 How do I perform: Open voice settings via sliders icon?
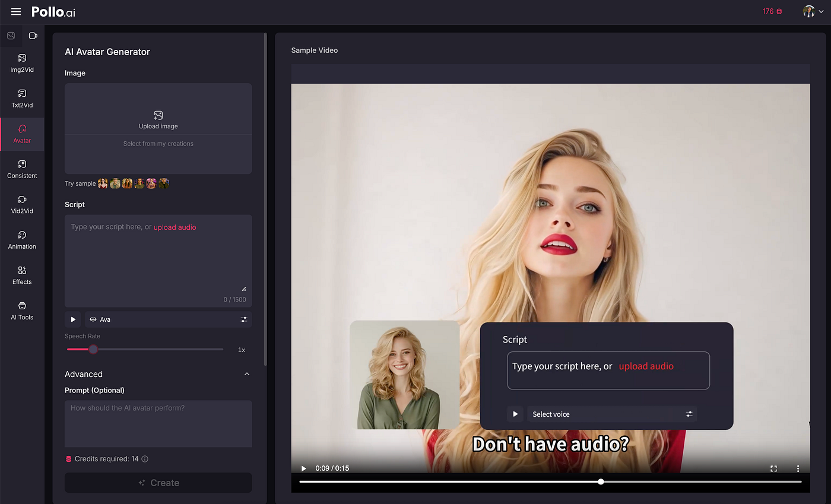coord(243,319)
